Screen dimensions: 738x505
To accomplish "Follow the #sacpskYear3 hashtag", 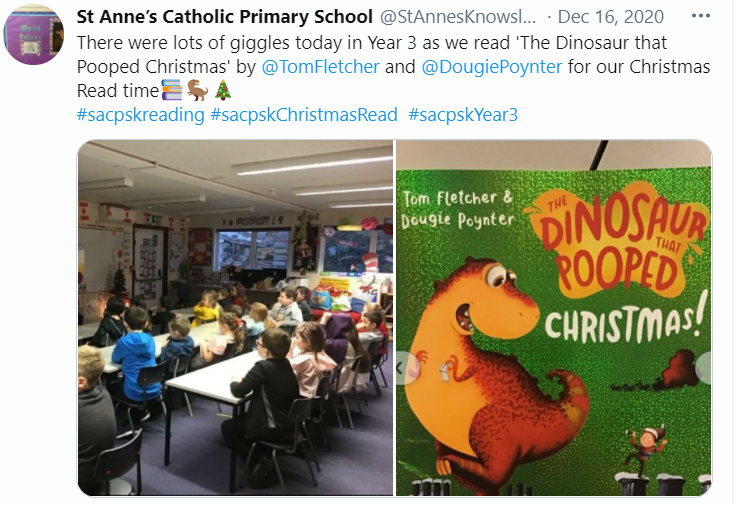I will coord(463,114).
